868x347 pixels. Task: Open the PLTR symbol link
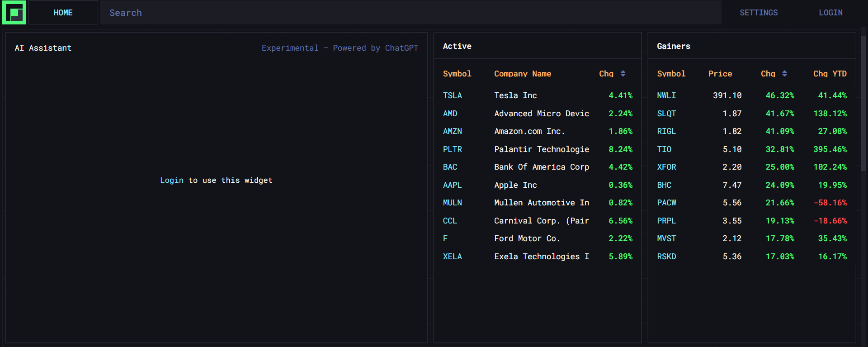[x=453, y=149]
